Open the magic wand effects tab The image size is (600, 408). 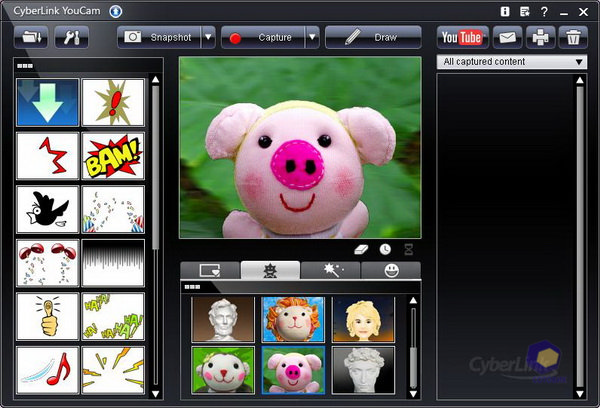[x=330, y=270]
